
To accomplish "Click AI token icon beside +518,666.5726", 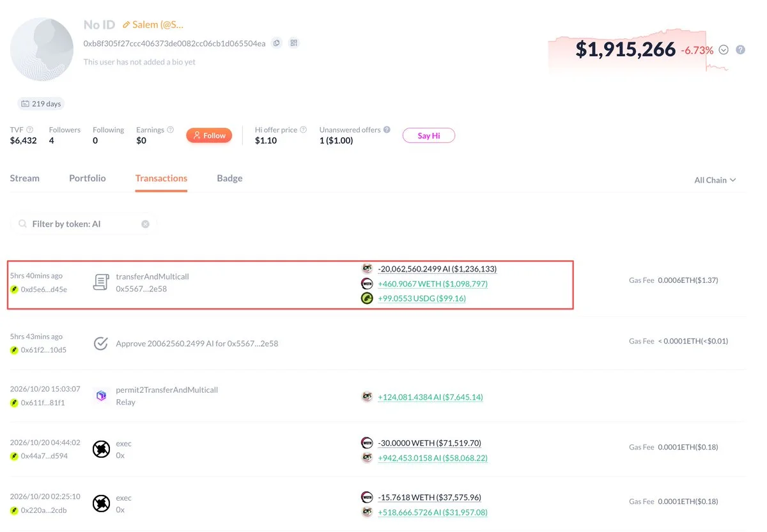I will pyautogui.click(x=367, y=512).
